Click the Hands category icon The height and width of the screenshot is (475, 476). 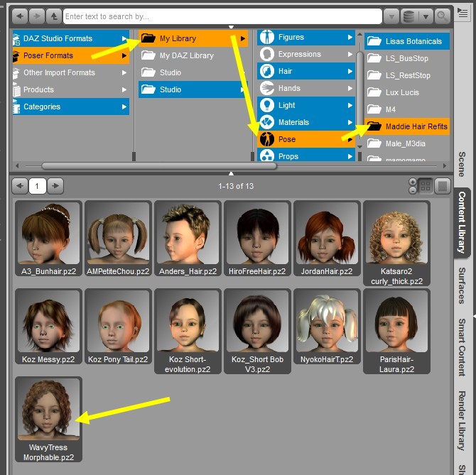pos(267,88)
